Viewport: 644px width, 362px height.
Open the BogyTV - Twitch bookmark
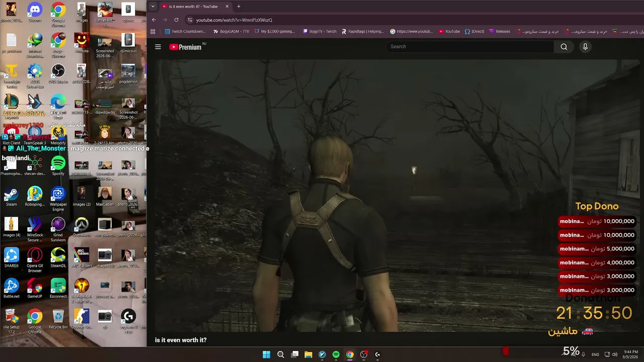coord(319,31)
